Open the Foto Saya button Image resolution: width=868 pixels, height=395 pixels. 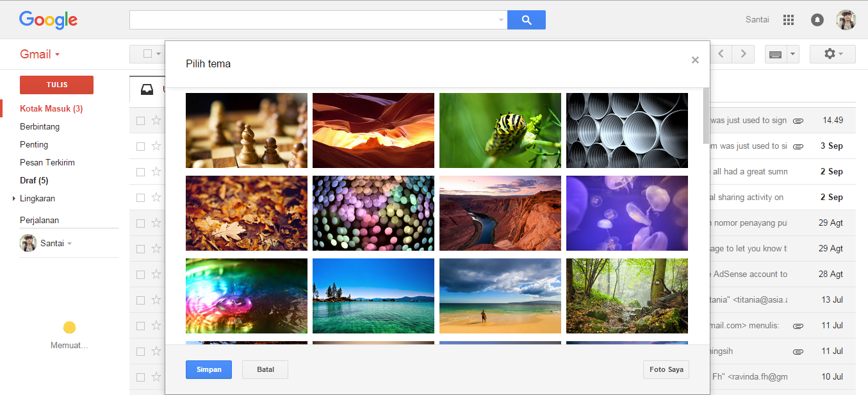point(666,369)
